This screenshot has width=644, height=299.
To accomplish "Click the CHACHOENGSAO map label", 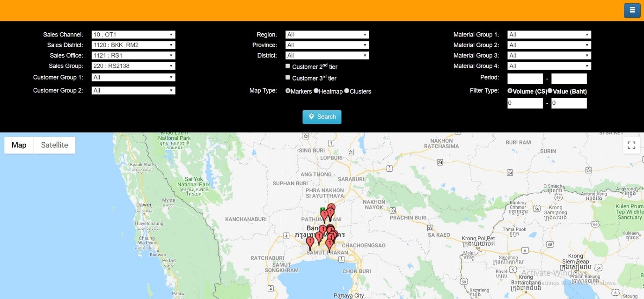I will 364,245.
